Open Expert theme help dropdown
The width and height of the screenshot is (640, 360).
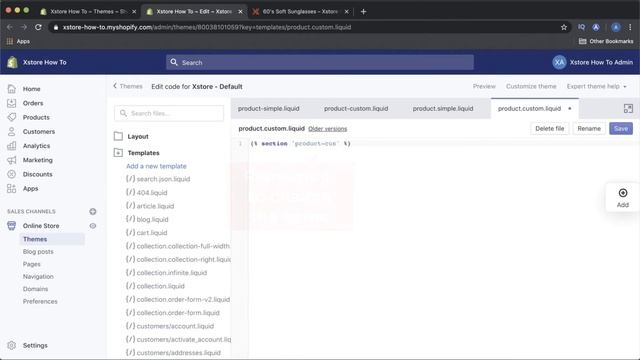(x=596, y=87)
